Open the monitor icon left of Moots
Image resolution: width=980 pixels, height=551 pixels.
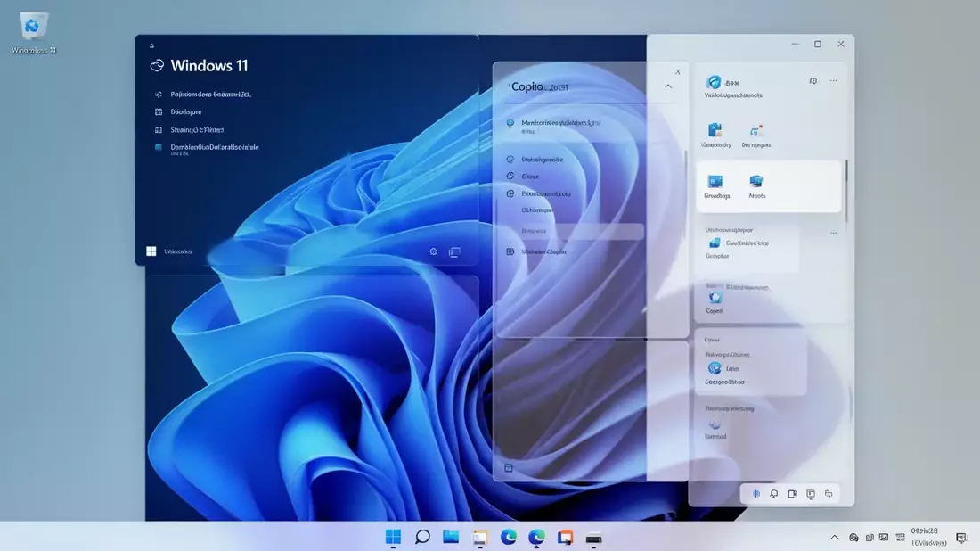tap(715, 181)
